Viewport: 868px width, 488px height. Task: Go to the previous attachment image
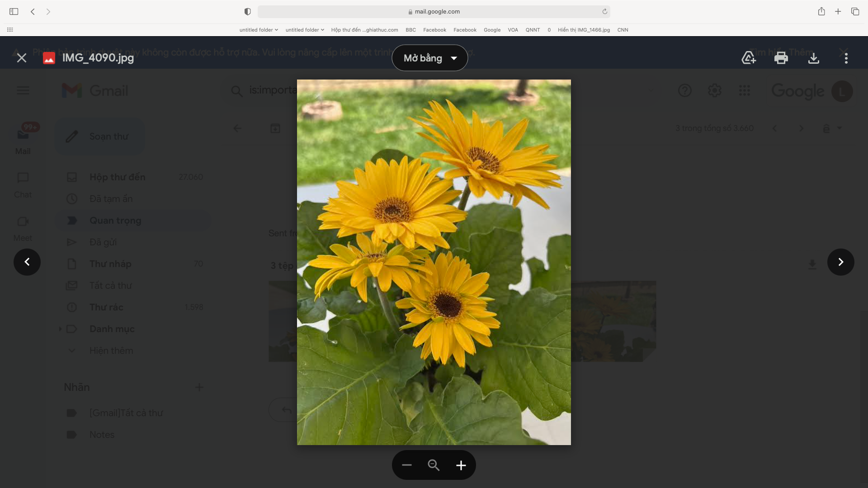click(x=27, y=262)
